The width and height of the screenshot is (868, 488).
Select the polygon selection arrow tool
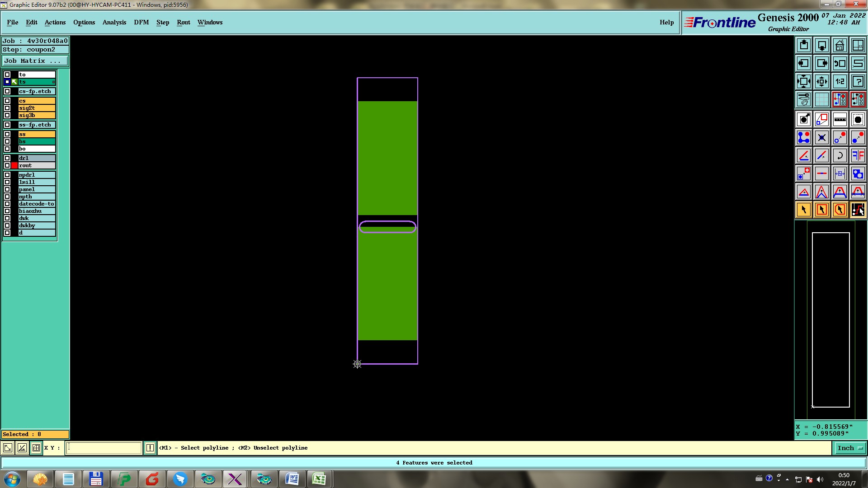tap(840, 210)
